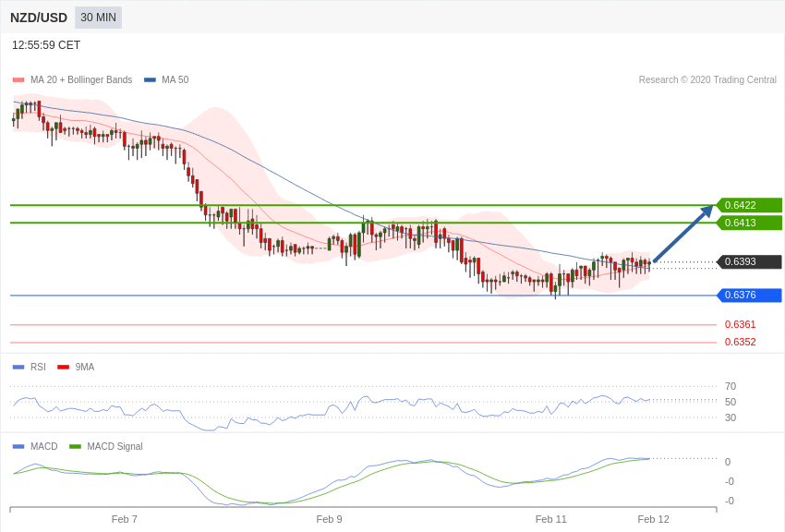Click the 0.6376 pivot price tag

(x=749, y=295)
